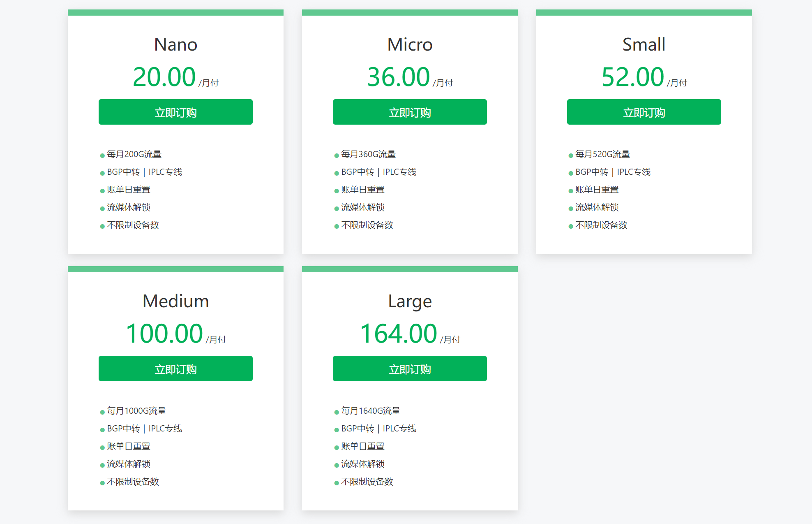Click 不限制设备数 in the Medium card
This screenshot has height=524, width=812.
pyautogui.click(x=133, y=482)
